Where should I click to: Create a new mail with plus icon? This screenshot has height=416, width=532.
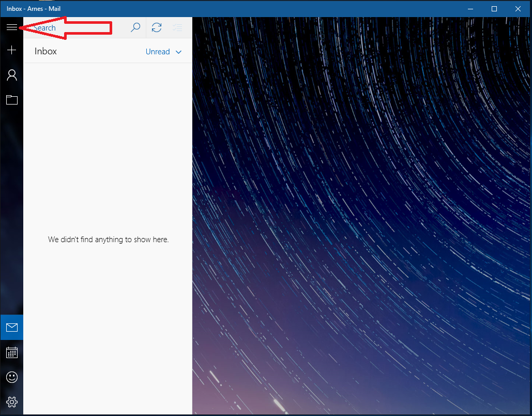11,50
